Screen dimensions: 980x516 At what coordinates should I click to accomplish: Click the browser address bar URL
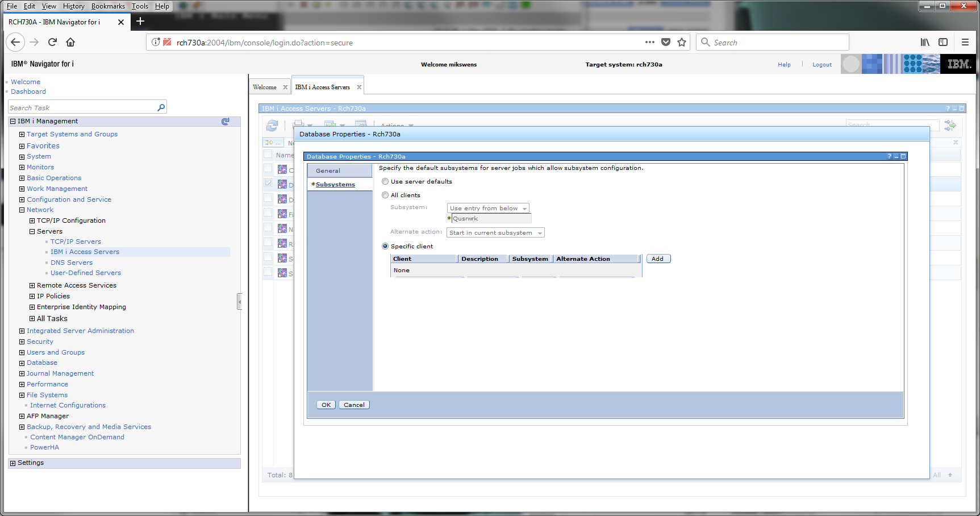tap(265, 43)
